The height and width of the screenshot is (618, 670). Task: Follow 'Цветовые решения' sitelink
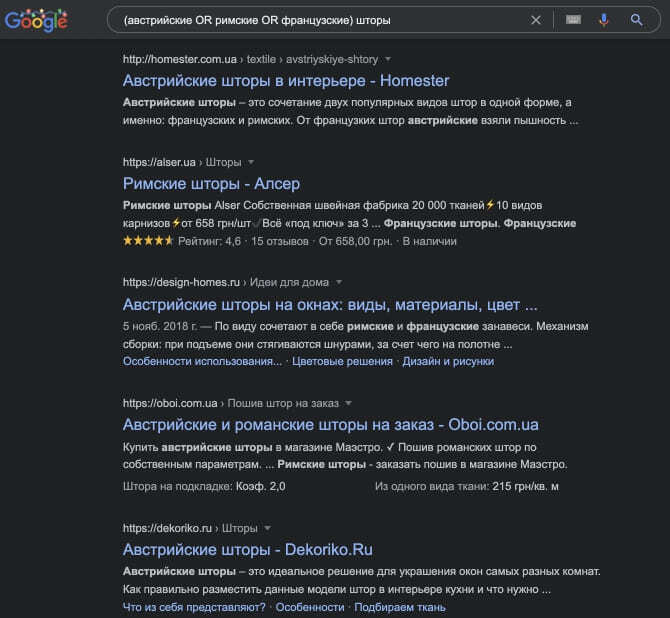[x=342, y=362]
